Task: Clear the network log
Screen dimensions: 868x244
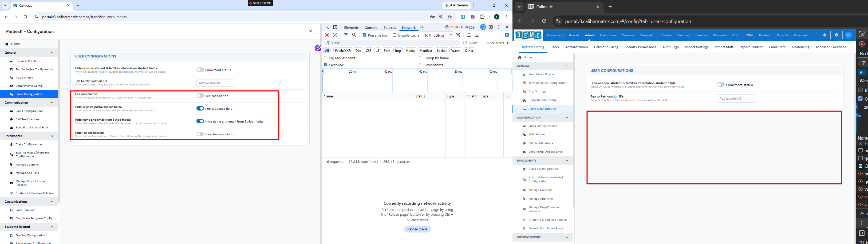Action: coord(335,35)
